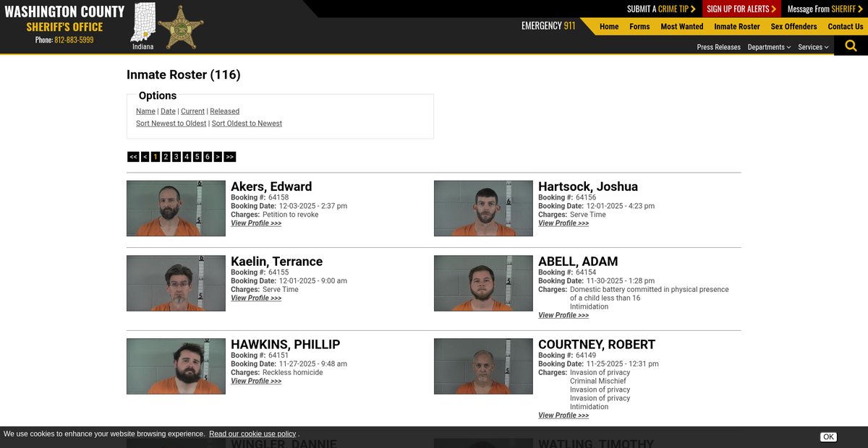Open Edward Akers mugshot photo
The image size is (868, 448).
pos(176,208)
